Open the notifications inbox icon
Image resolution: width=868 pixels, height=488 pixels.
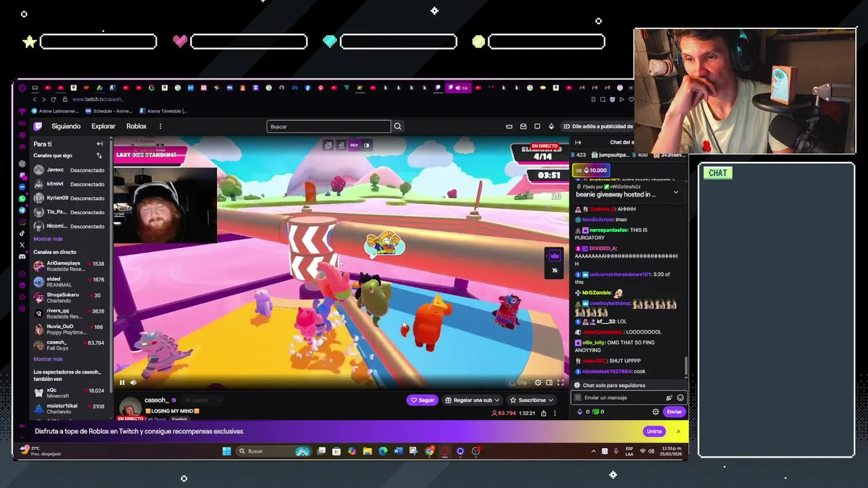[x=523, y=126]
